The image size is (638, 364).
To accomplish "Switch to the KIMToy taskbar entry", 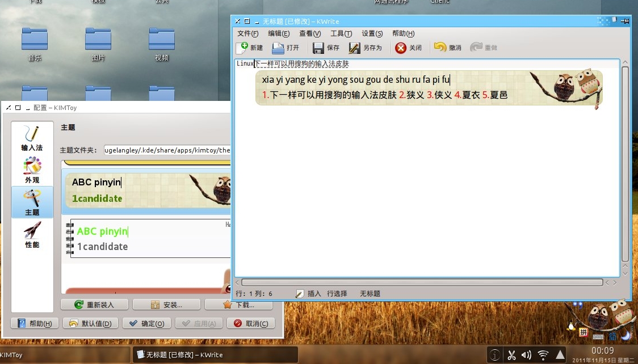I will tap(65, 355).
